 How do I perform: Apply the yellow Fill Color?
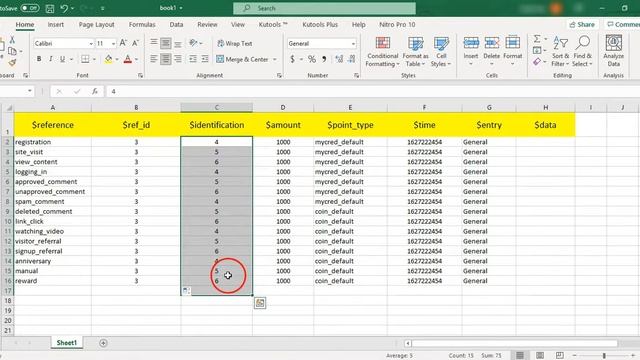[108, 59]
